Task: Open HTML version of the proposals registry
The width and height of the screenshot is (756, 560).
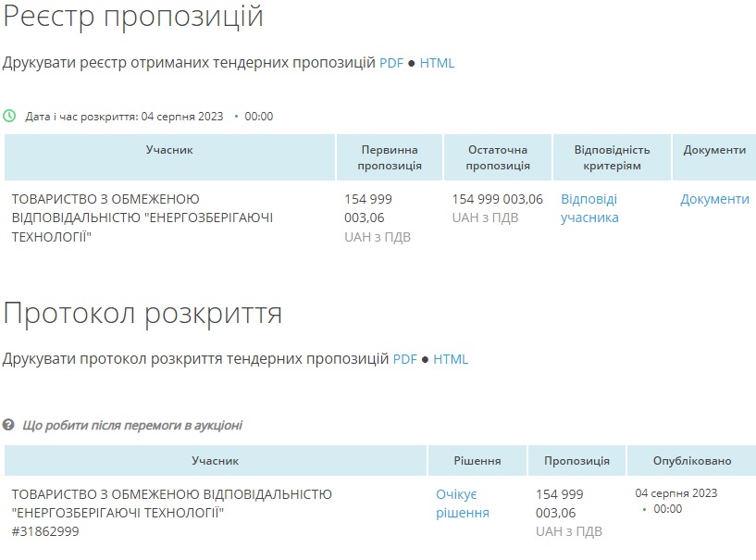Action: pos(437,63)
